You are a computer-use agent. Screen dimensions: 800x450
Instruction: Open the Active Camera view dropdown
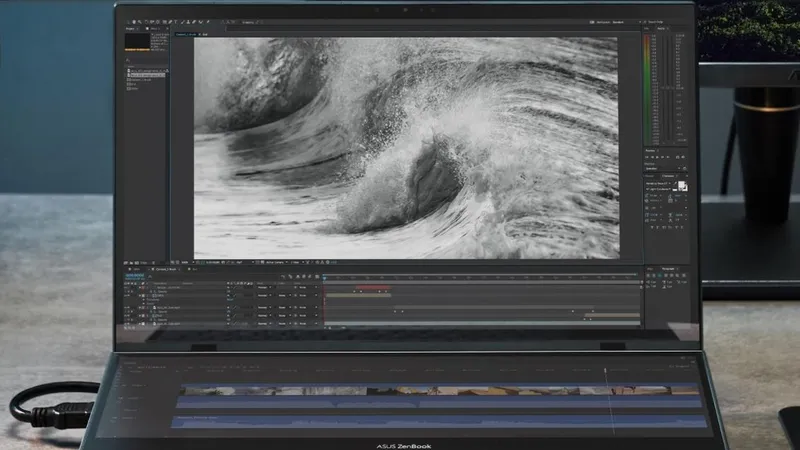[277, 262]
